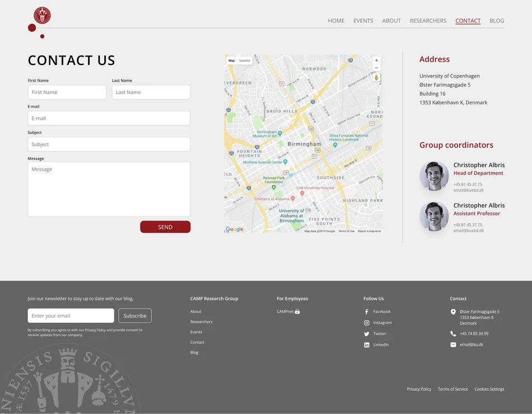Go to the EVENTS page
Image resolution: width=532 pixels, height=414 pixels.
tap(363, 21)
